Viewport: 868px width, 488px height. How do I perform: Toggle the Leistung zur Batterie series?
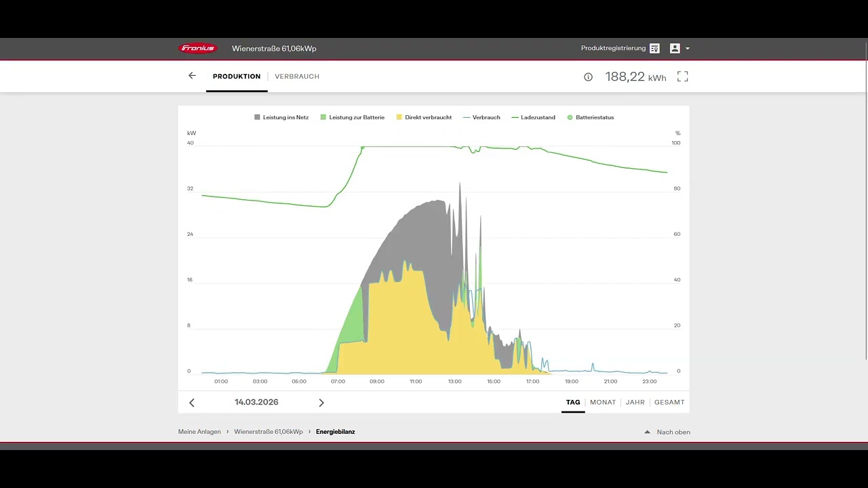click(353, 117)
